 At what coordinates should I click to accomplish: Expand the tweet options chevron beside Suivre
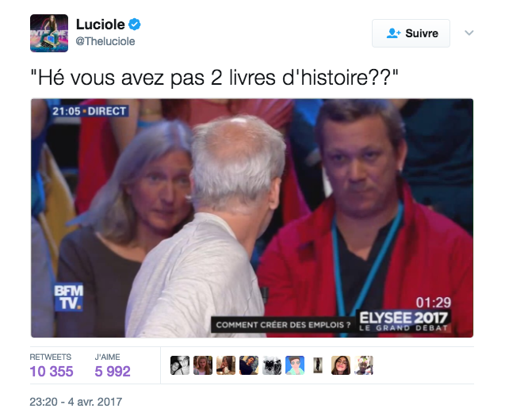point(469,32)
